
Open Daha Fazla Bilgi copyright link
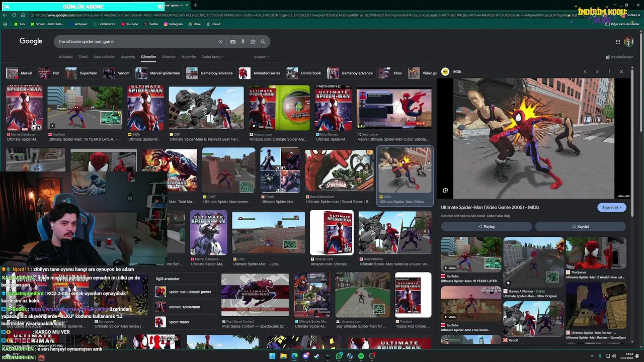click(x=499, y=216)
